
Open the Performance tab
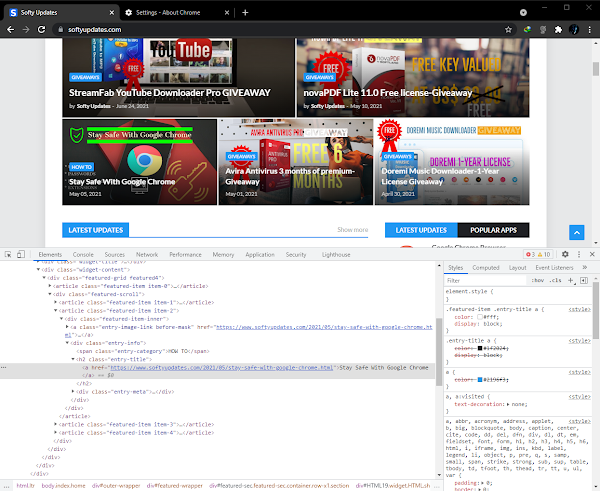tap(185, 254)
